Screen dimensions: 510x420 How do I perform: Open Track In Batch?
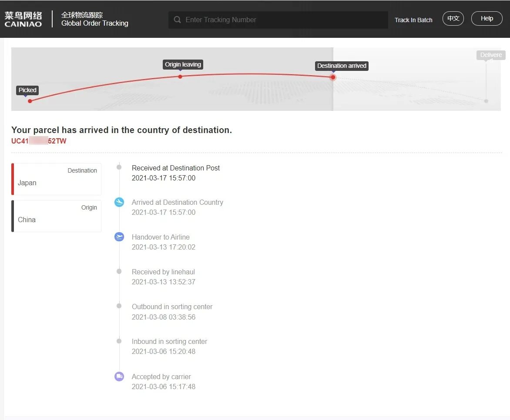pos(413,20)
